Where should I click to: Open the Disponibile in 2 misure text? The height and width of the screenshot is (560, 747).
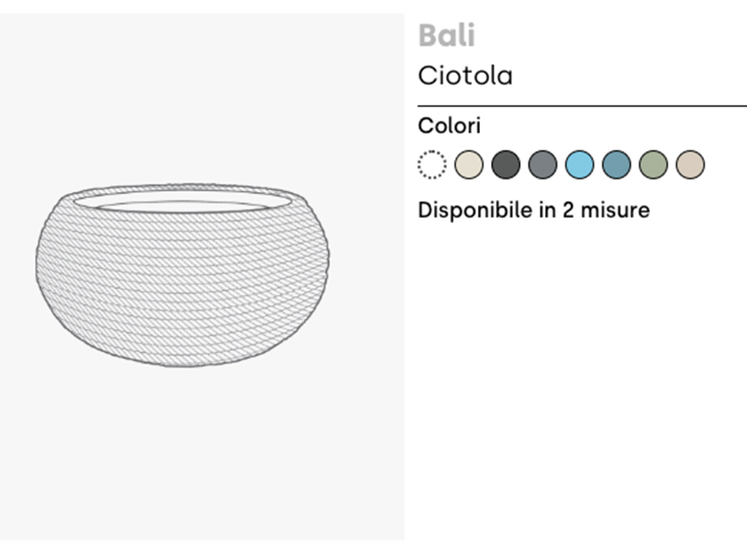click(x=533, y=211)
